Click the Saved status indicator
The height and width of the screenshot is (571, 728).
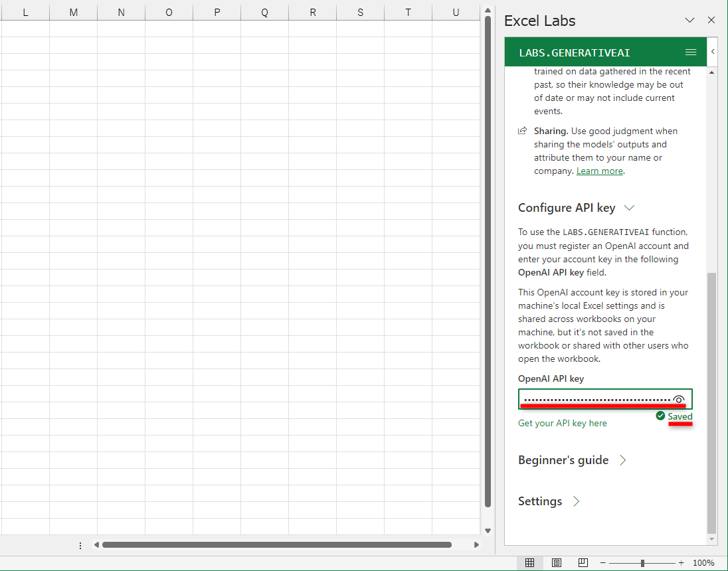point(674,416)
